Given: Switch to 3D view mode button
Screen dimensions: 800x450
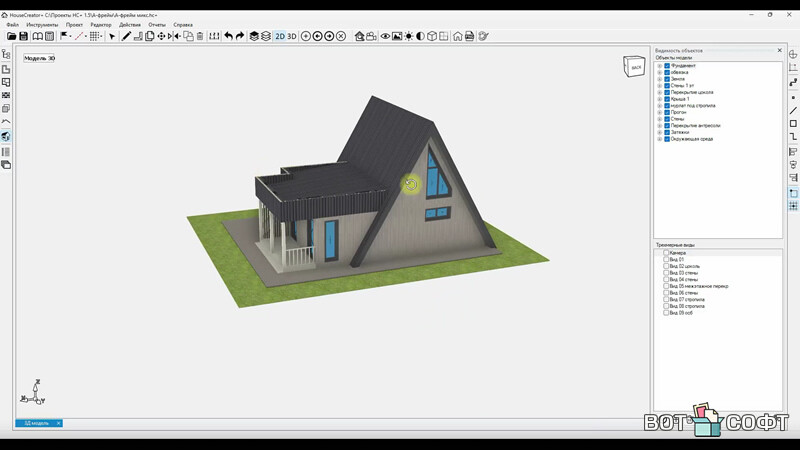Looking at the screenshot, I should pos(292,36).
